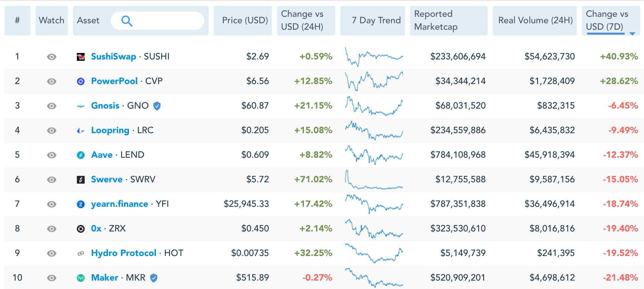Open the Swerve asset link
This screenshot has height=289, width=644.
pos(107,179)
